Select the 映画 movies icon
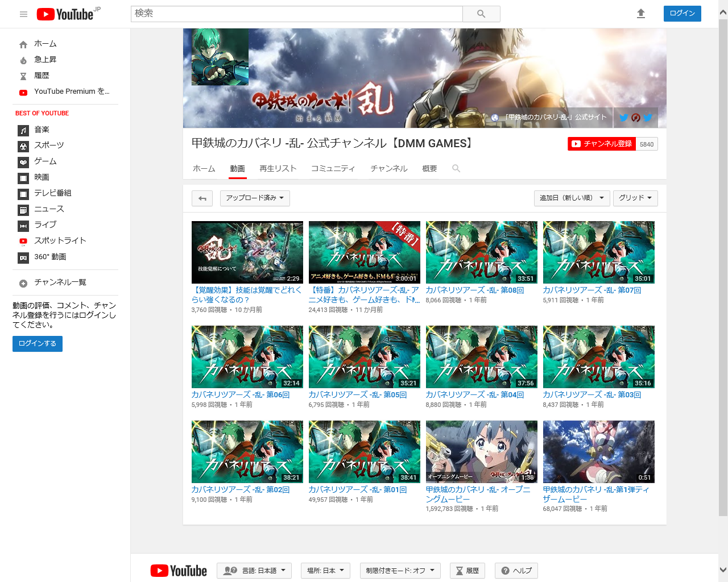 click(x=23, y=178)
